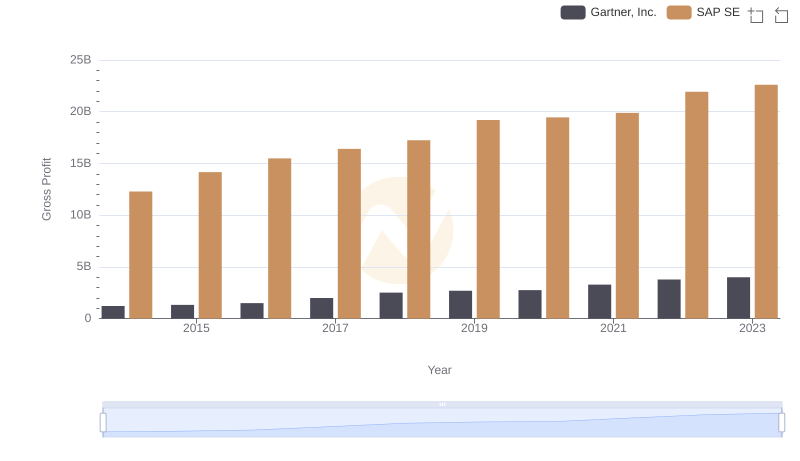Click the y-axis label 15B
Screen dimensions: 800x461
81,163
